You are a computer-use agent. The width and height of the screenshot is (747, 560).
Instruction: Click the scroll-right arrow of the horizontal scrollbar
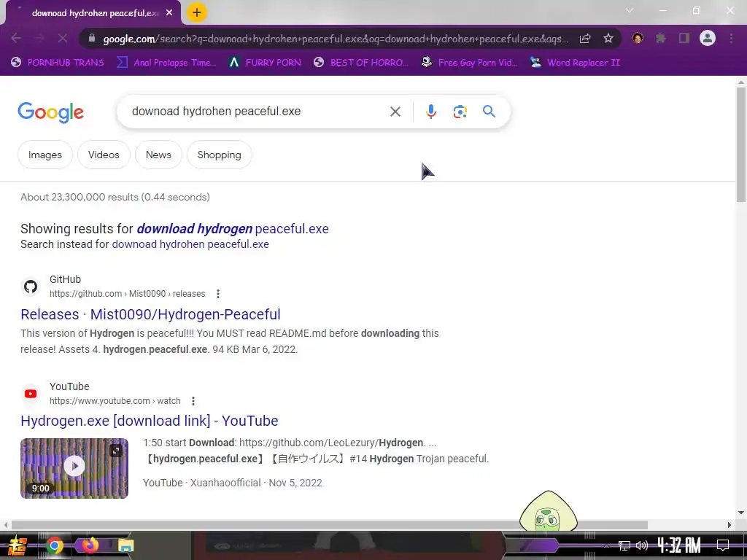click(729, 525)
